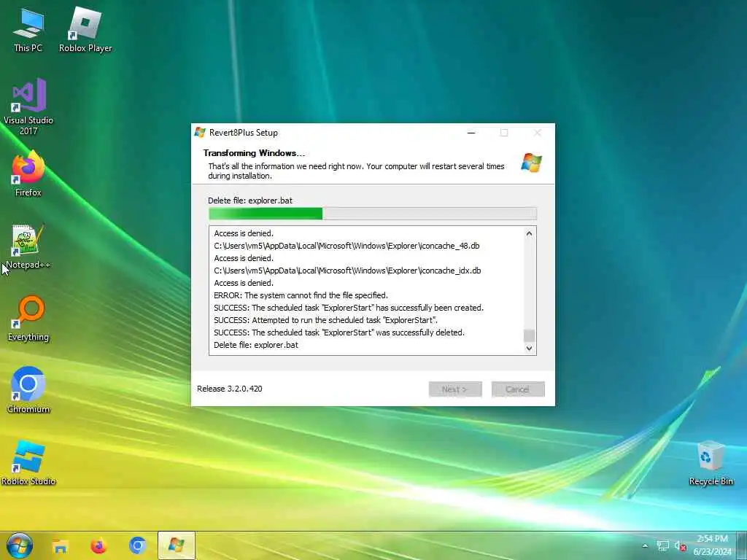The image size is (747, 560).
Task: Open the Windows Start orb
Action: 20,545
